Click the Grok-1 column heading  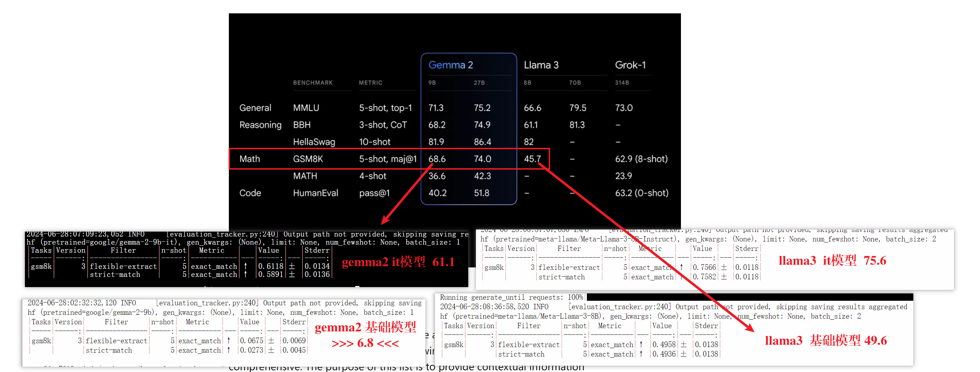630,65
